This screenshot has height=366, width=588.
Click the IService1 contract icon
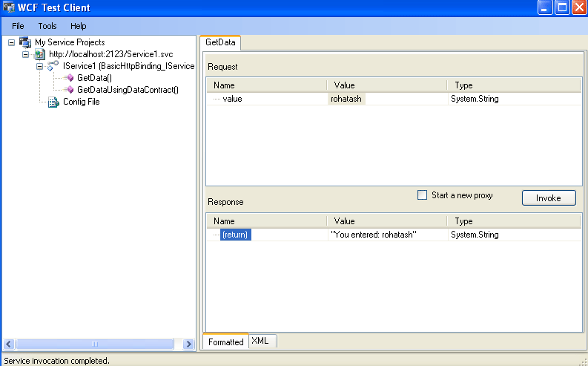53,66
